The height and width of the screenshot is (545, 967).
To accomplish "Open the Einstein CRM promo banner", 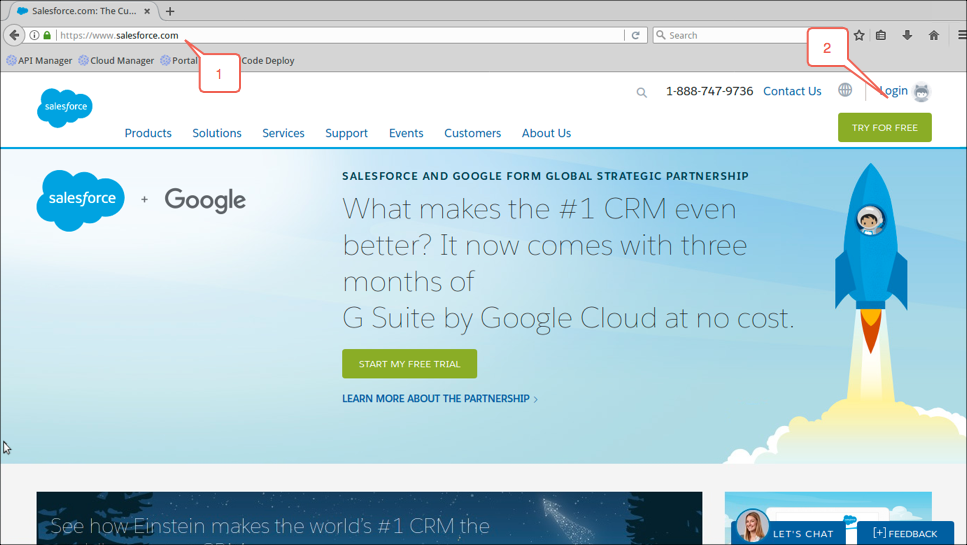I will [369, 518].
